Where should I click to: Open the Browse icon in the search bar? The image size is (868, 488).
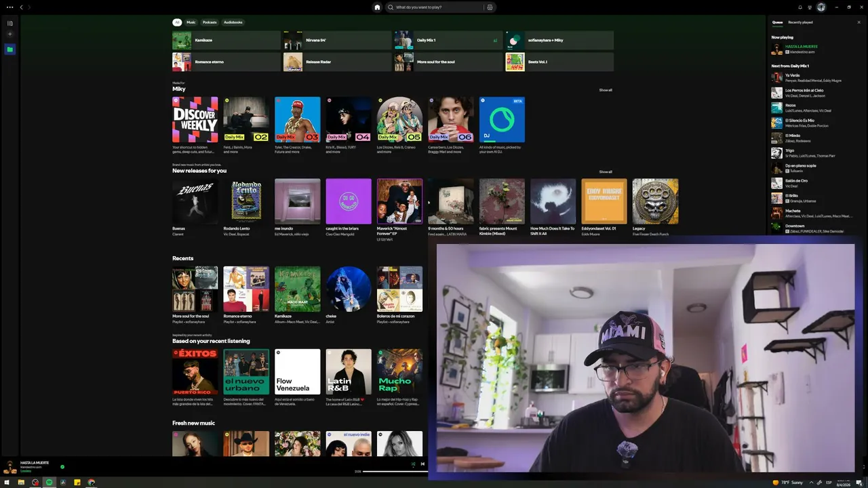490,7
